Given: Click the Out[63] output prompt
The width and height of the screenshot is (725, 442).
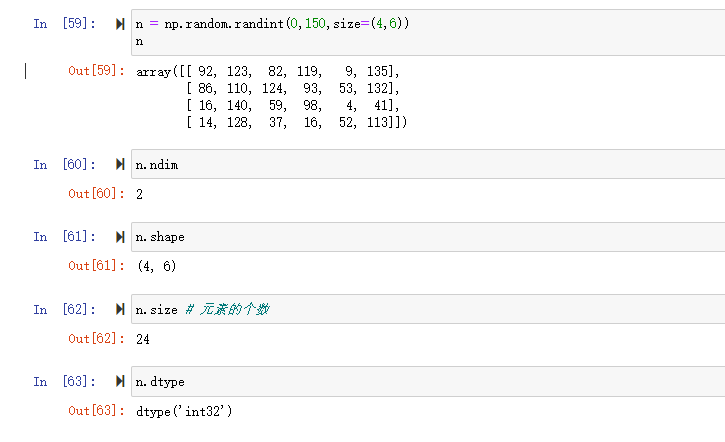Looking at the screenshot, I should point(96,411).
